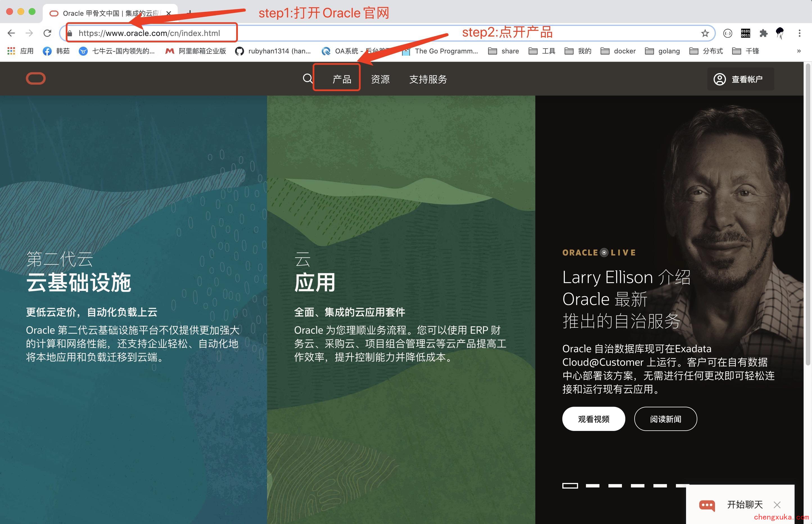Click the ORACLE LIVE label
The height and width of the screenshot is (524, 812).
[x=599, y=252]
